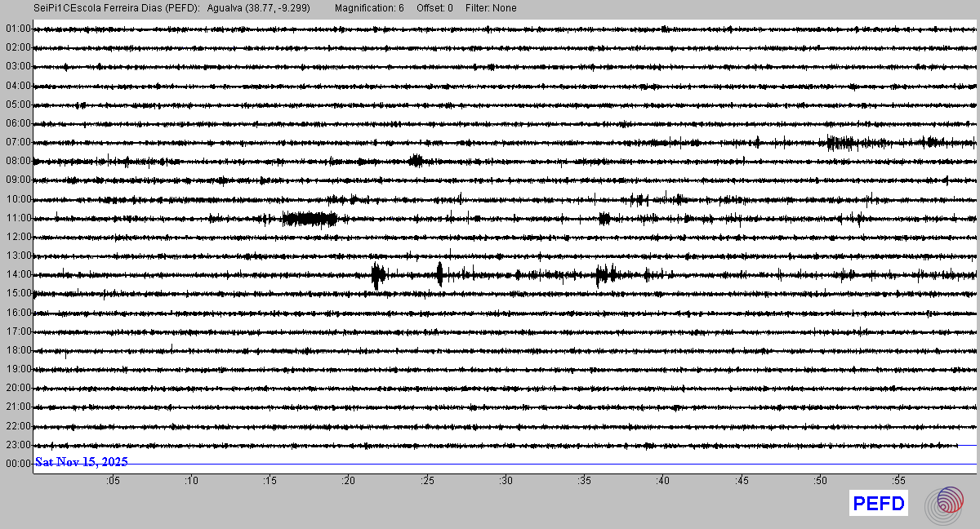Screen dimensions: 980x529
Task: Select the 11:00 hour label
Action: pos(18,218)
